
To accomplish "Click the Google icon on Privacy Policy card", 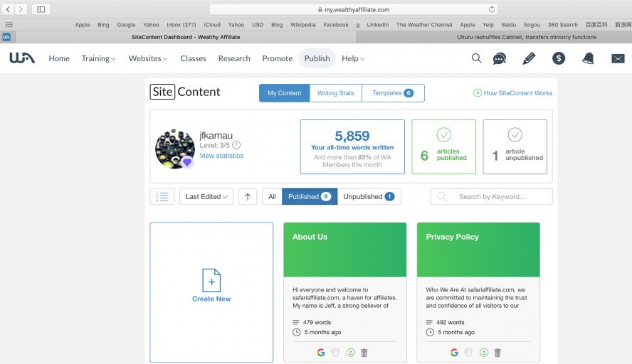I will tap(454, 353).
